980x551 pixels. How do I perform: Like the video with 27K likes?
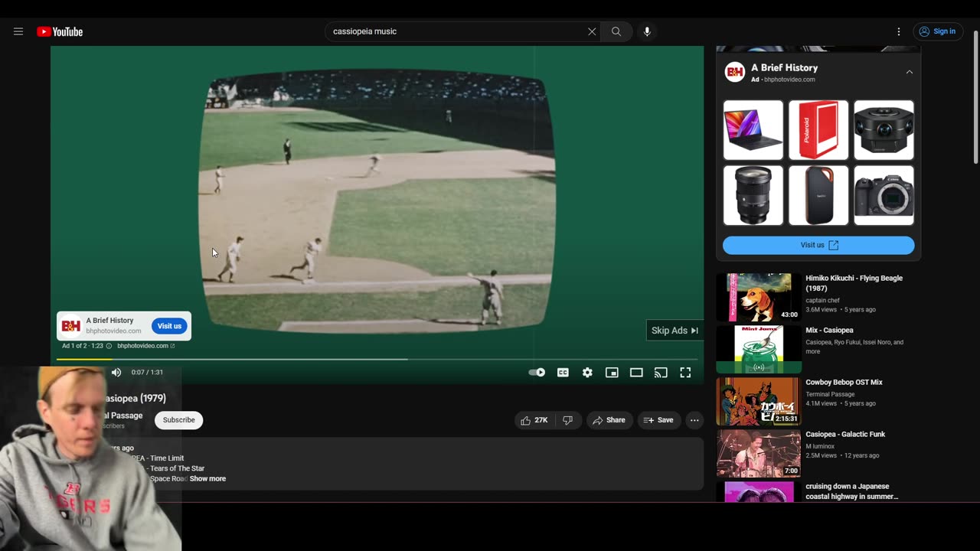[x=534, y=420]
